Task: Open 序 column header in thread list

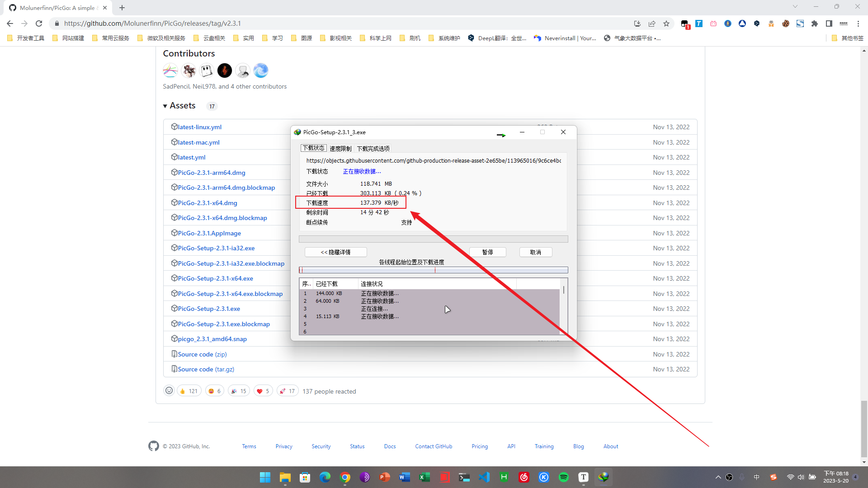Action: click(x=307, y=284)
